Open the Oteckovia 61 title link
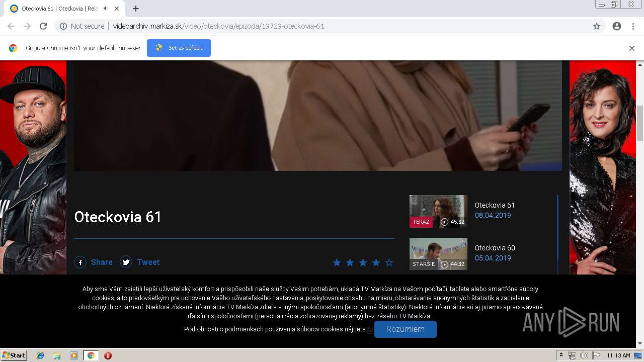The height and width of the screenshot is (362, 644). click(495, 205)
